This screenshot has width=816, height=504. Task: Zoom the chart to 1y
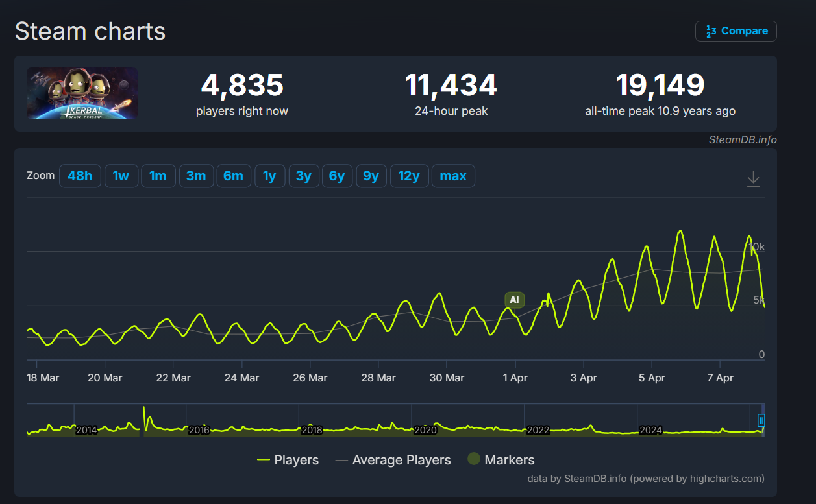click(x=269, y=176)
